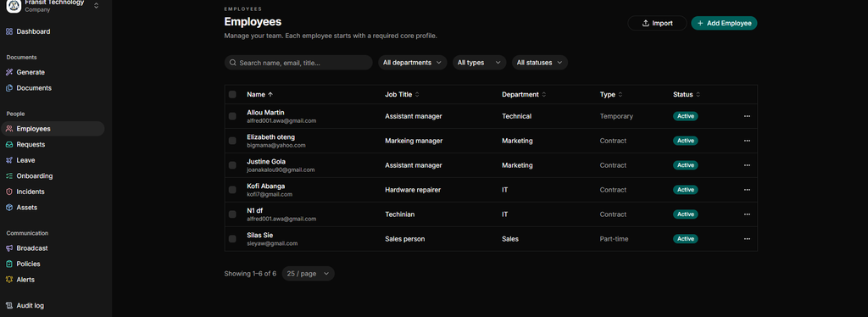Select Kofi Abanga's row checkbox

coord(232,190)
